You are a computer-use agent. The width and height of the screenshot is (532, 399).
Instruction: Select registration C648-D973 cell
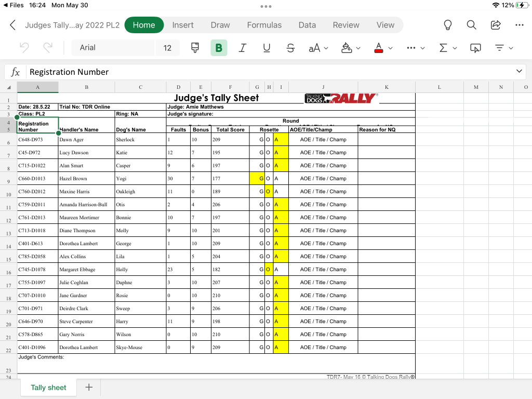[37, 139]
